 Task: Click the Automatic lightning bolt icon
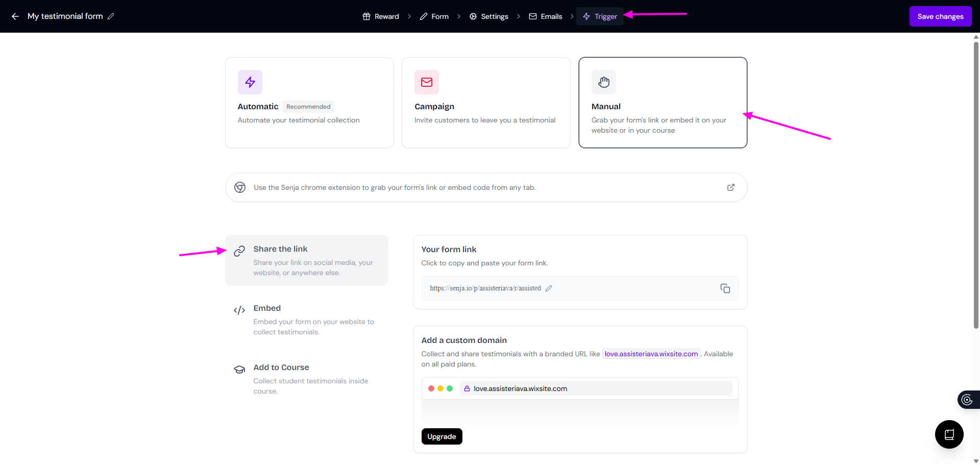coord(250,82)
